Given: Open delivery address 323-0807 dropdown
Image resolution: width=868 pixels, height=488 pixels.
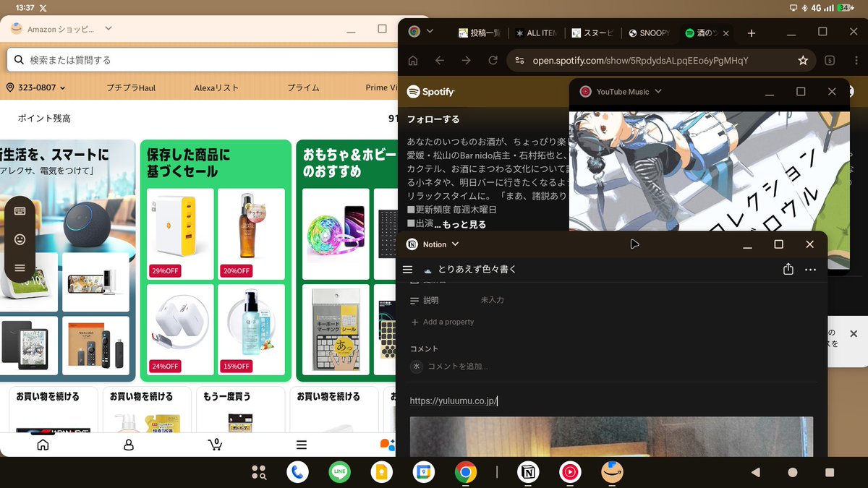Looking at the screenshot, I should coord(36,87).
